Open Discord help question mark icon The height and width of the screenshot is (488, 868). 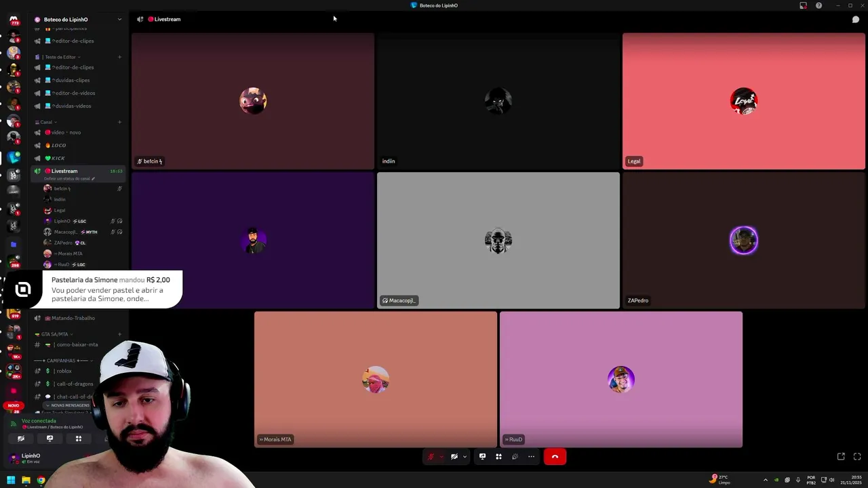(x=818, y=5)
